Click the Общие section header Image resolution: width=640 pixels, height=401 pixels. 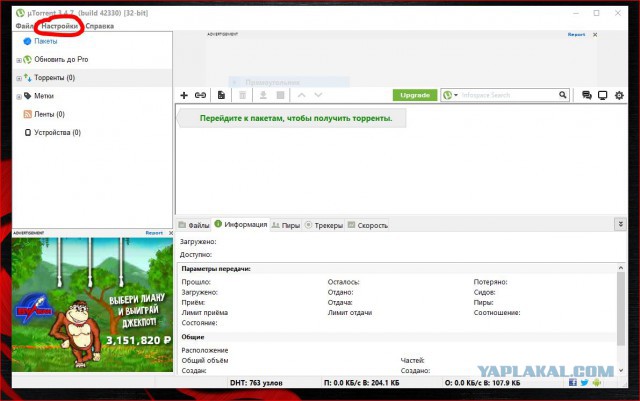193,337
